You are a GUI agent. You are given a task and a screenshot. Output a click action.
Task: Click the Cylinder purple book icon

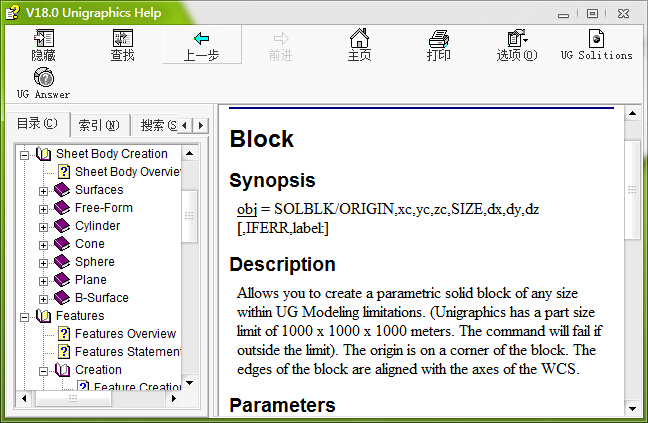pos(62,226)
